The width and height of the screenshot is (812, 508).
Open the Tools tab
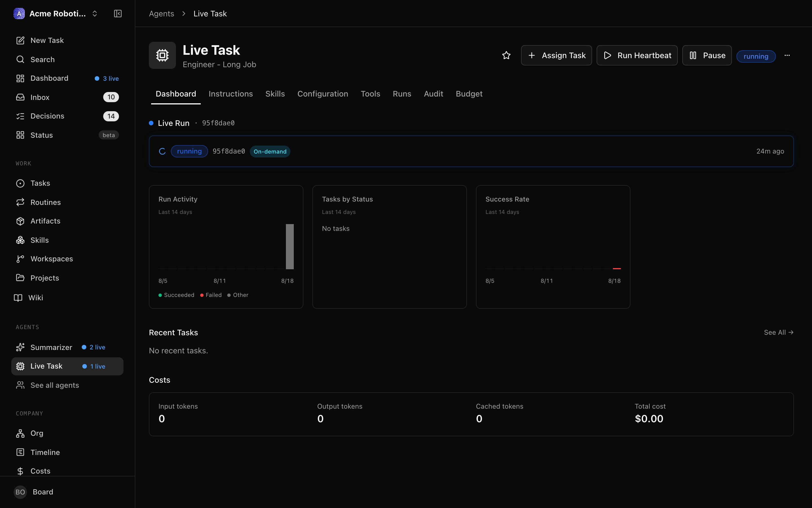point(370,94)
